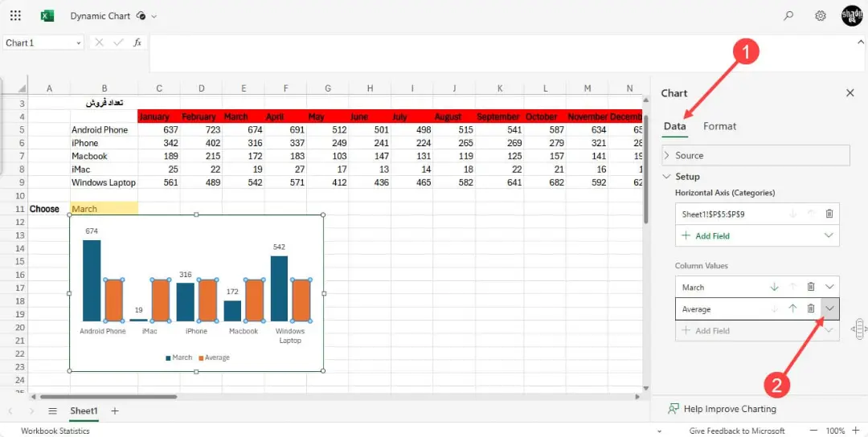Screen dimensions: 868x437
Task: Close the Chart pane
Action: (x=850, y=93)
